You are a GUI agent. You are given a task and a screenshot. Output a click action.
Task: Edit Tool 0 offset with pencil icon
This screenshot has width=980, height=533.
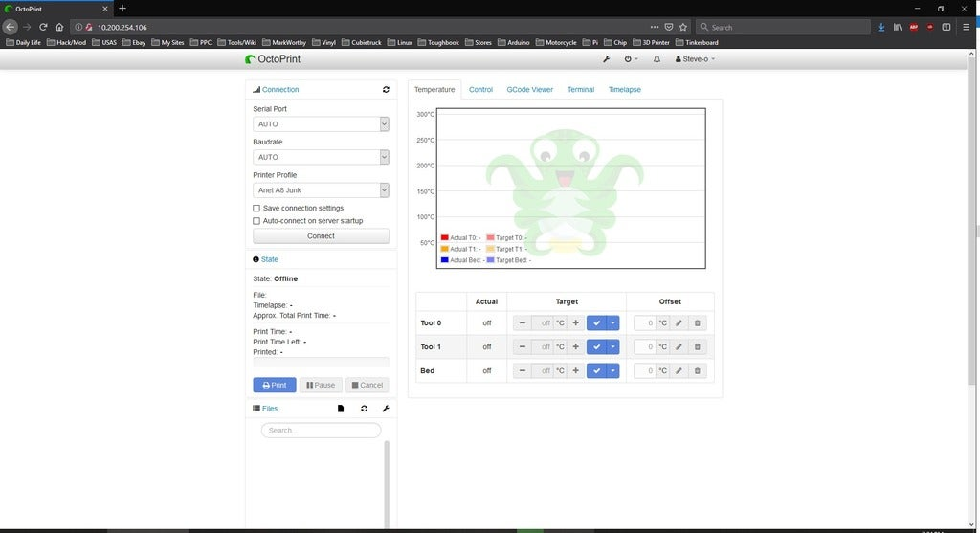pyautogui.click(x=679, y=323)
